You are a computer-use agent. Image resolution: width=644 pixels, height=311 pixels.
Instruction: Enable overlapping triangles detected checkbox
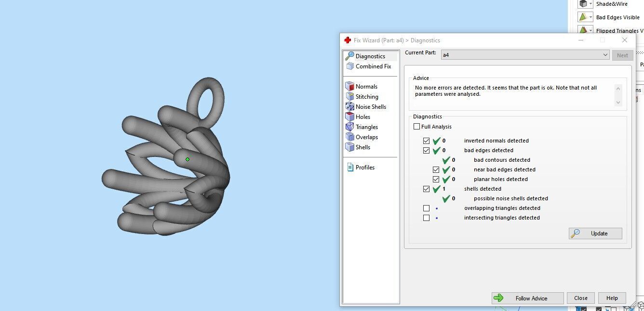pyautogui.click(x=426, y=208)
